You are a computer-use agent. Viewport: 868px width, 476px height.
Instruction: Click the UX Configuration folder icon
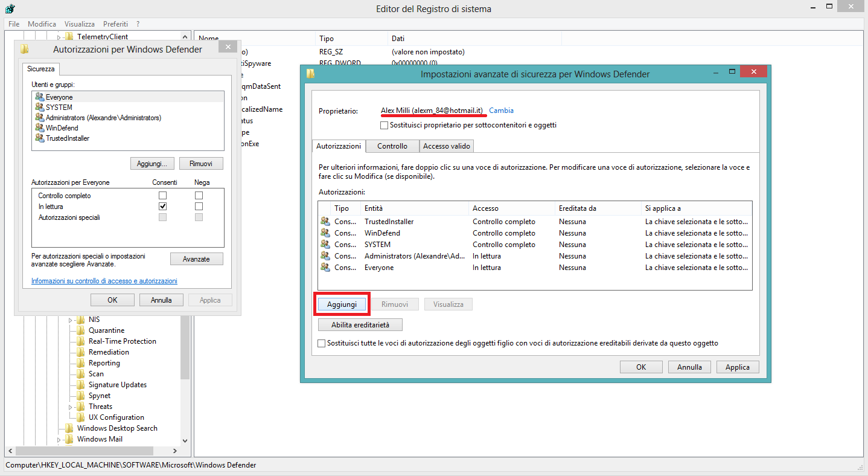coord(81,417)
